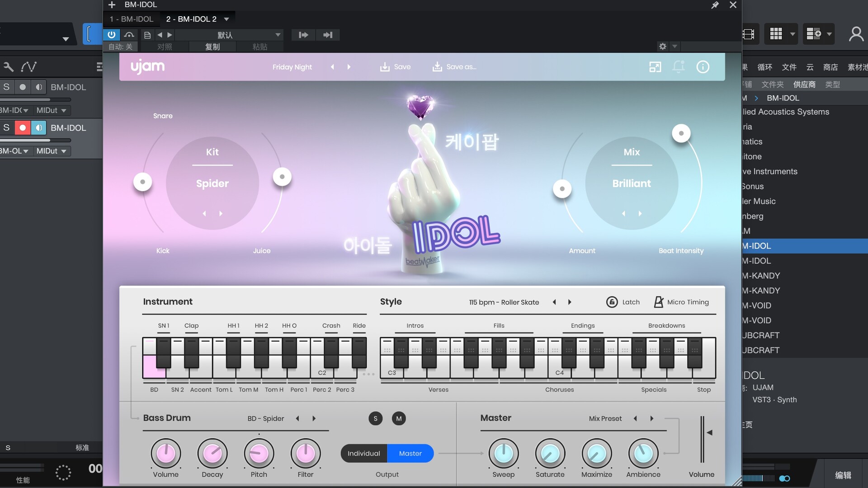Click the 对照 compare button
The image size is (868, 488).
165,47
